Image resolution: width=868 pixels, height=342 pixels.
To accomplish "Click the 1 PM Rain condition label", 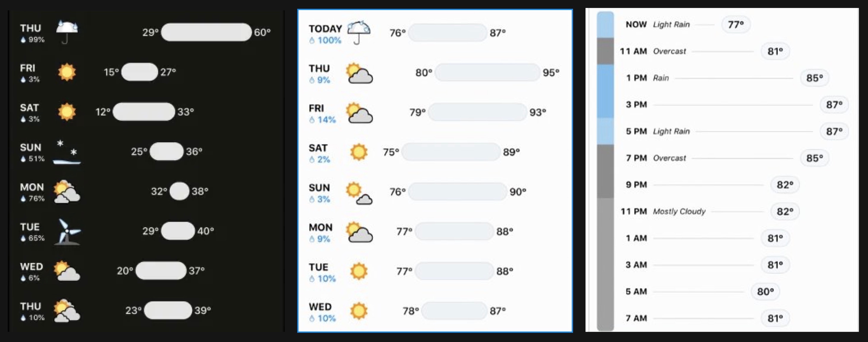I will 661,78.
